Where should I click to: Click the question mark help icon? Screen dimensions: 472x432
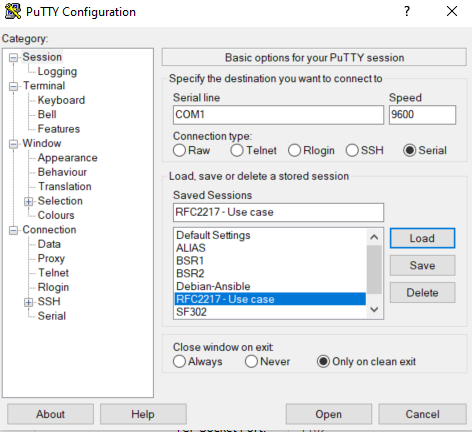click(x=407, y=12)
